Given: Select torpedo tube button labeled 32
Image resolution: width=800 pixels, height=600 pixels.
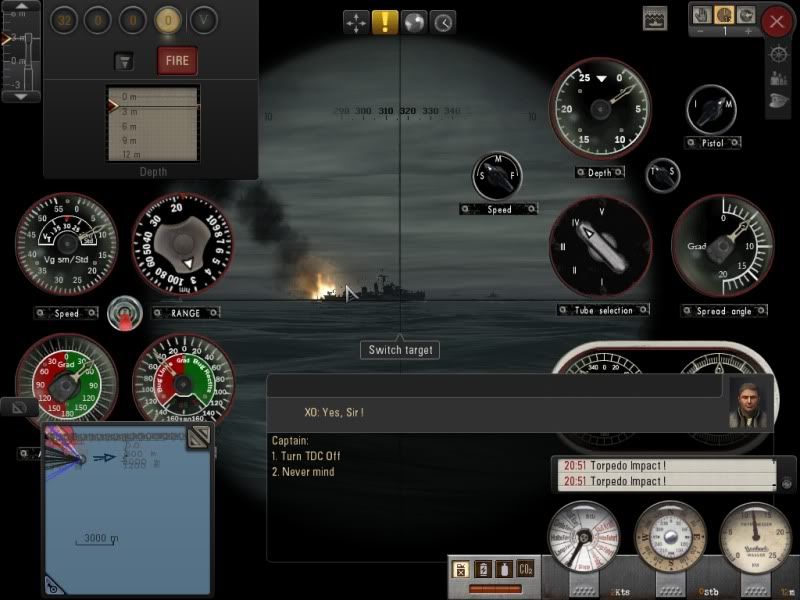Looking at the screenshot, I should [64, 20].
